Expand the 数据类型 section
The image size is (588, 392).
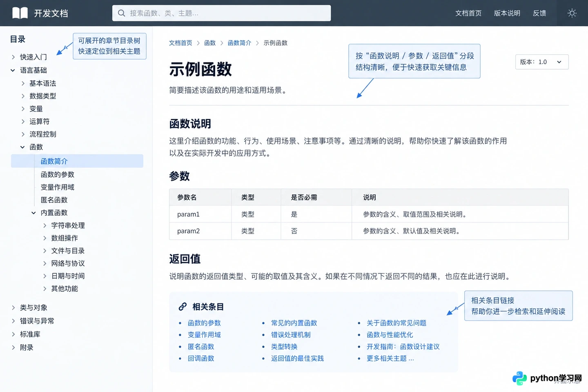coord(23,96)
